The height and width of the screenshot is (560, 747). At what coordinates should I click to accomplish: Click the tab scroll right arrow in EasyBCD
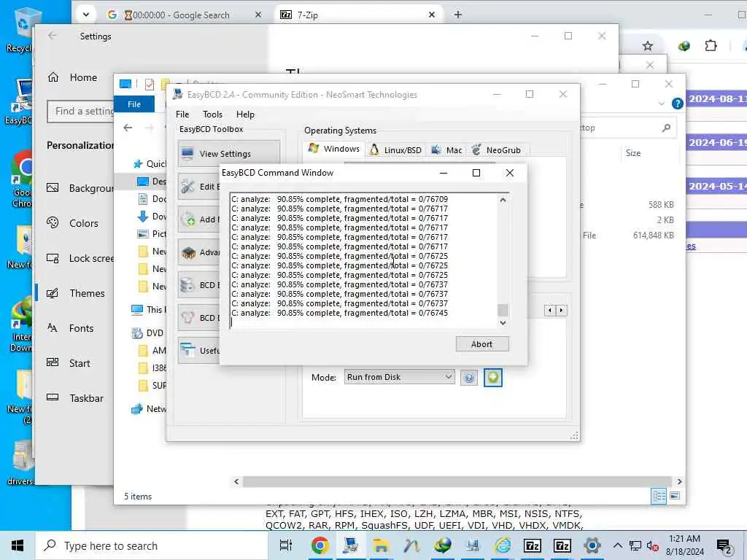[x=561, y=311]
